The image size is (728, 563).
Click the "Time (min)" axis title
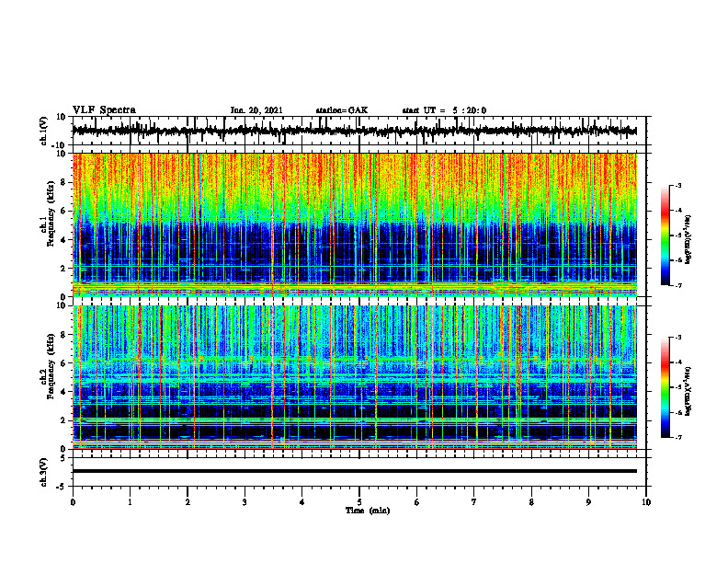(x=368, y=511)
